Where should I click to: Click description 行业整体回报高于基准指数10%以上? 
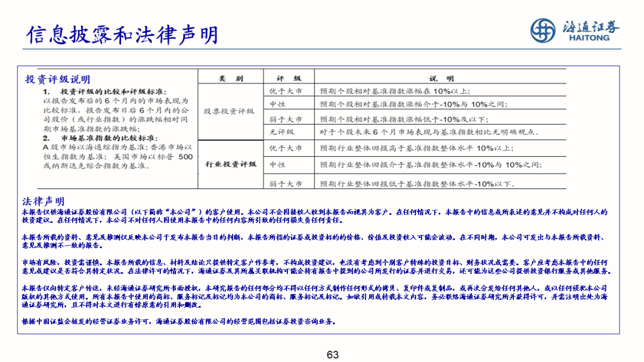click(416, 148)
